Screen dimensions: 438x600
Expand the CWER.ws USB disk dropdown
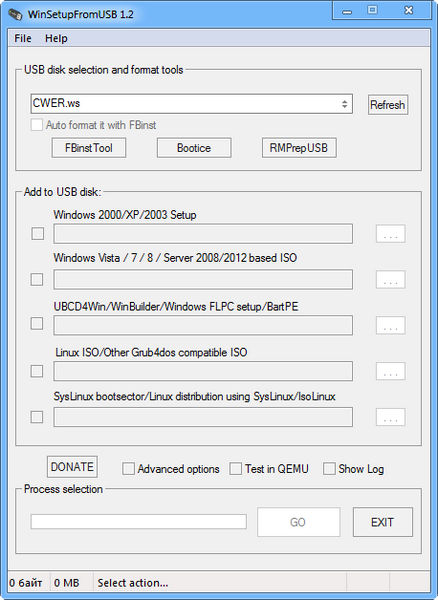pyautogui.click(x=192, y=104)
